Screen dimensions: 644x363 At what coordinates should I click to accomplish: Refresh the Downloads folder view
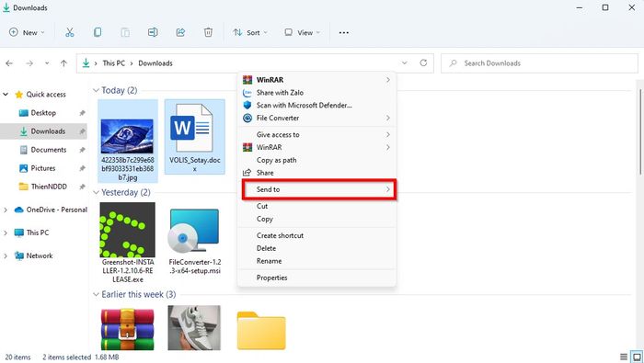tap(423, 62)
